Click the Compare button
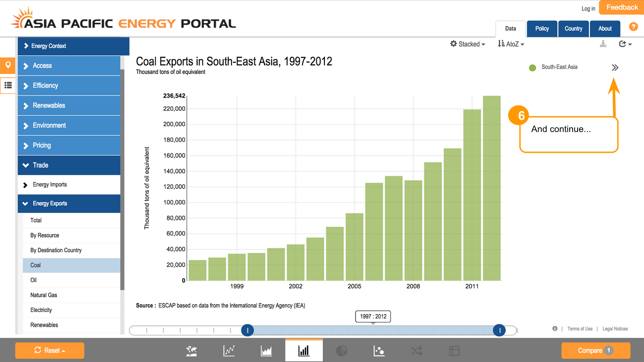The height and width of the screenshot is (362, 644). 595,350
